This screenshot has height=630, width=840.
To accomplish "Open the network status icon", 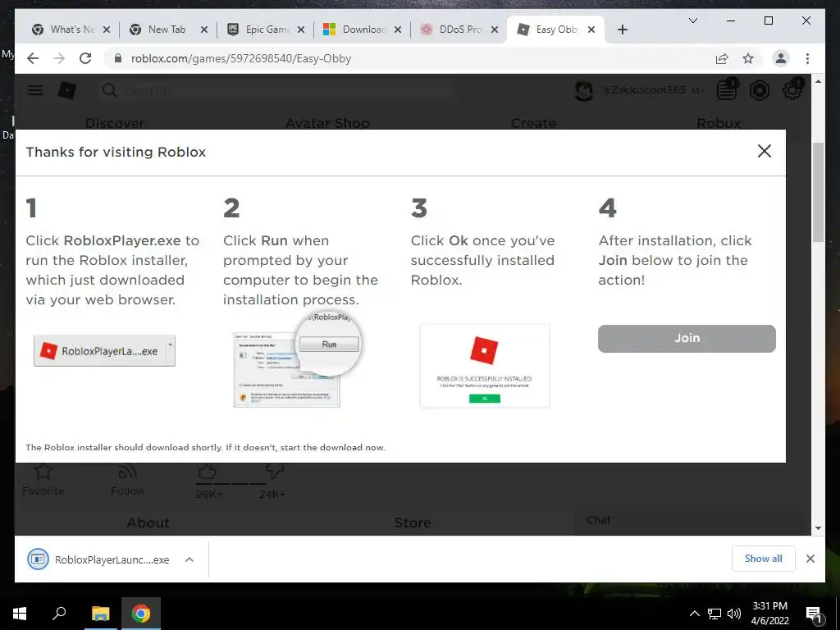I will pyautogui.click(x=714, y=614).
